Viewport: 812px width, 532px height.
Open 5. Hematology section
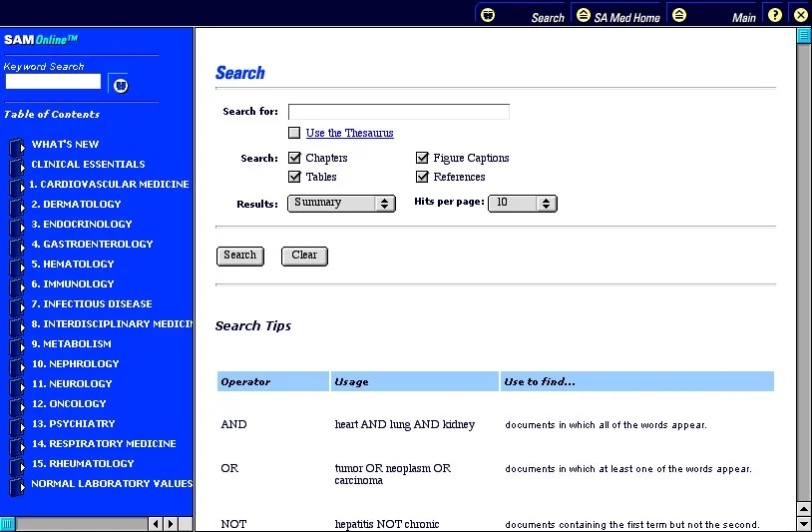pyautogui.click(x=73, y=265)
